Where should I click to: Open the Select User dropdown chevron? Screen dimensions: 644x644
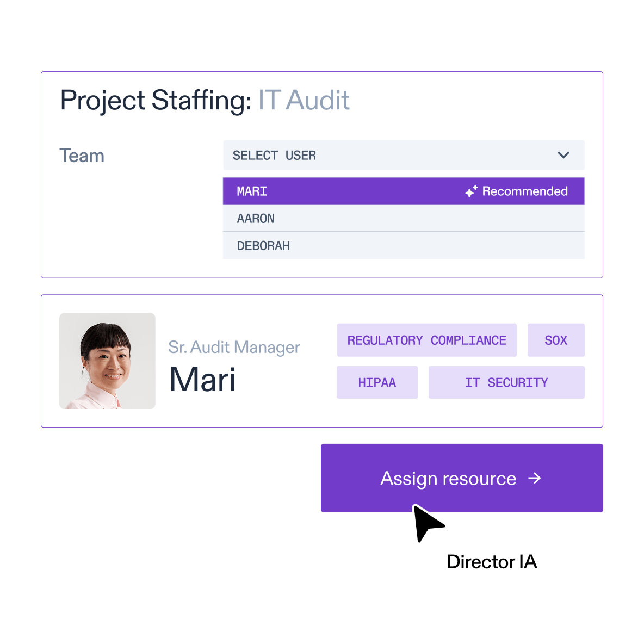pyautogui.click(x=563, y=155)
